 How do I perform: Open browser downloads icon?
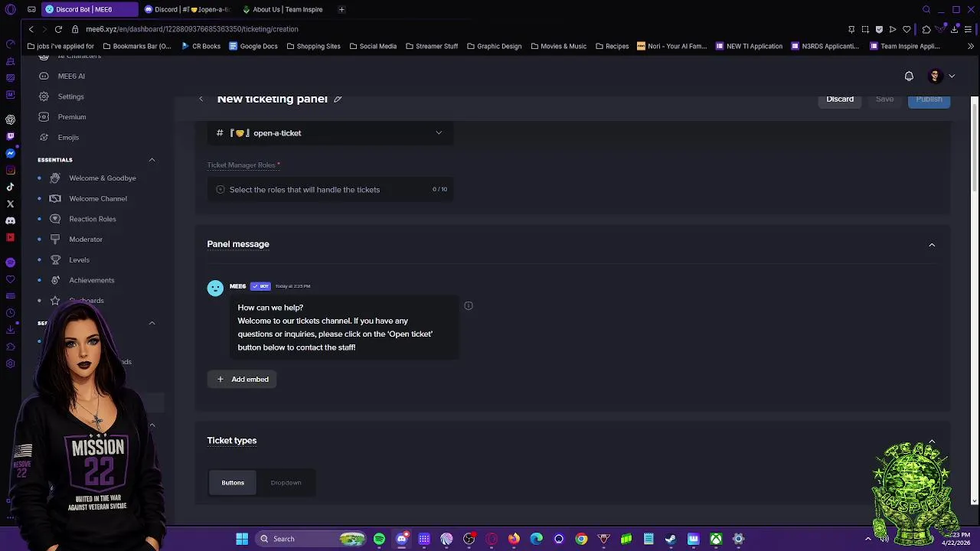(x=954, y=29)
